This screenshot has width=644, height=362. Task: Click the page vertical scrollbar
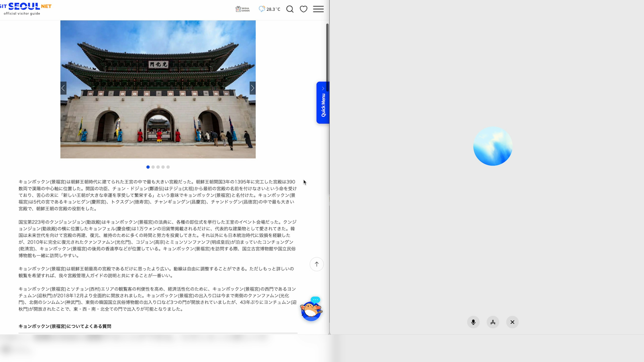tap(327, 57)
